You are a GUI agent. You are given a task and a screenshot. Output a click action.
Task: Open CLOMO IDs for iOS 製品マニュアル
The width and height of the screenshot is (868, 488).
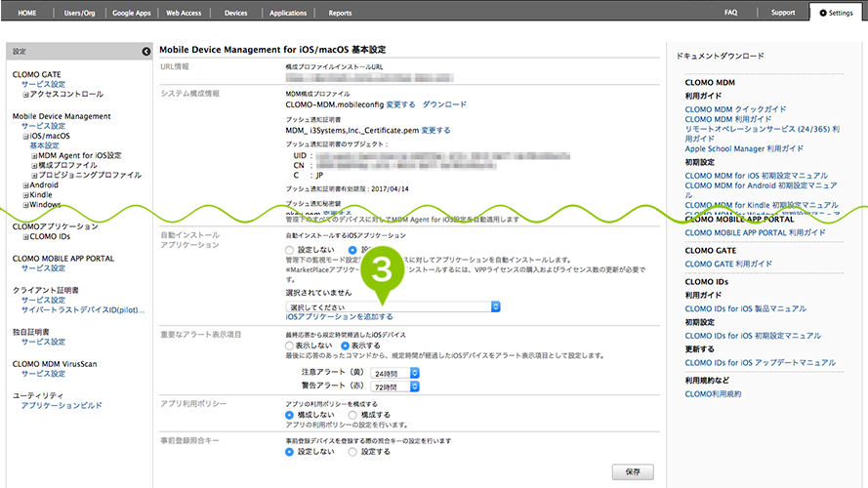pyautogui.click(x=746, y=309)
